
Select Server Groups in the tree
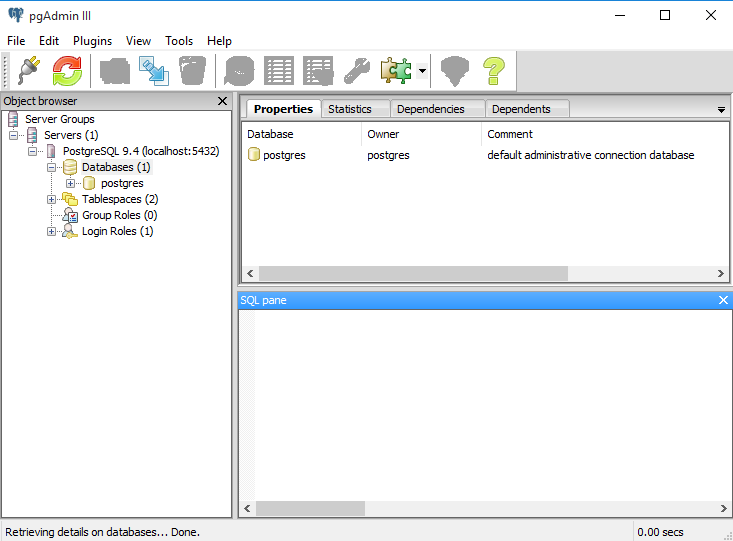click(60, 119)
